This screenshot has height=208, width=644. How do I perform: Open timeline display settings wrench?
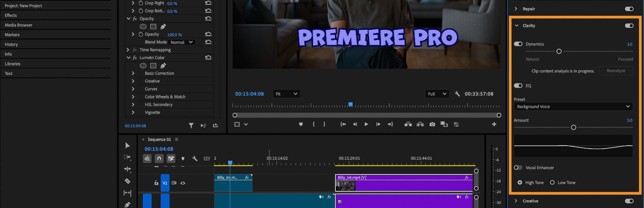pos(195,158)
